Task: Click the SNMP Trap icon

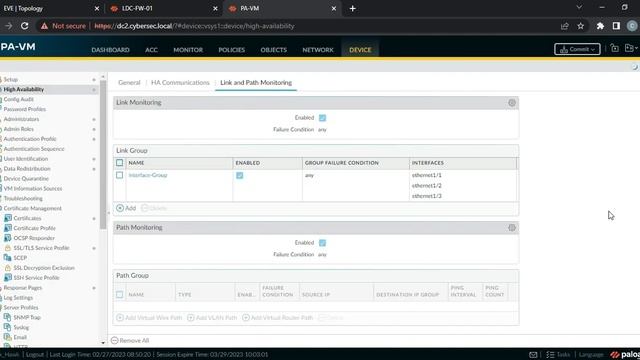Action: point(8,317)
